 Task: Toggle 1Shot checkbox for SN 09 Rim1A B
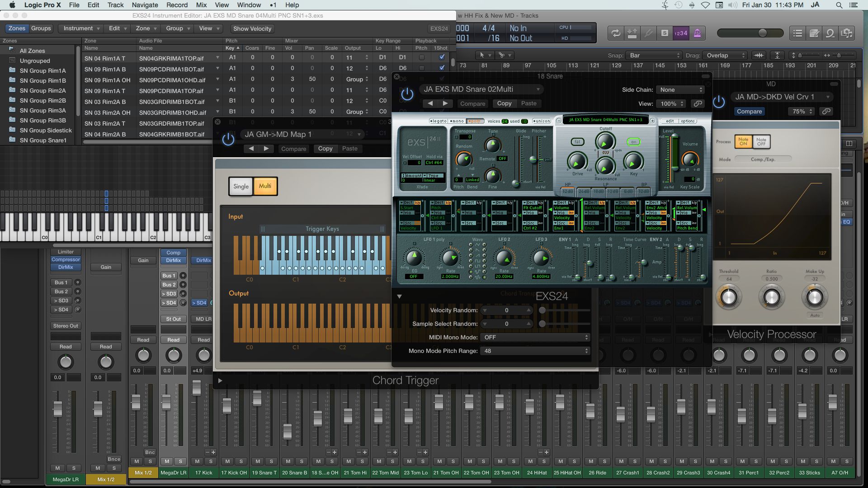(442, 68)
